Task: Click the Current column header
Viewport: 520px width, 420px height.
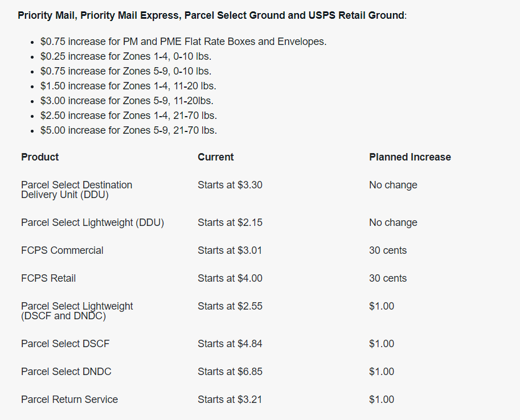Action: (216, 157)
